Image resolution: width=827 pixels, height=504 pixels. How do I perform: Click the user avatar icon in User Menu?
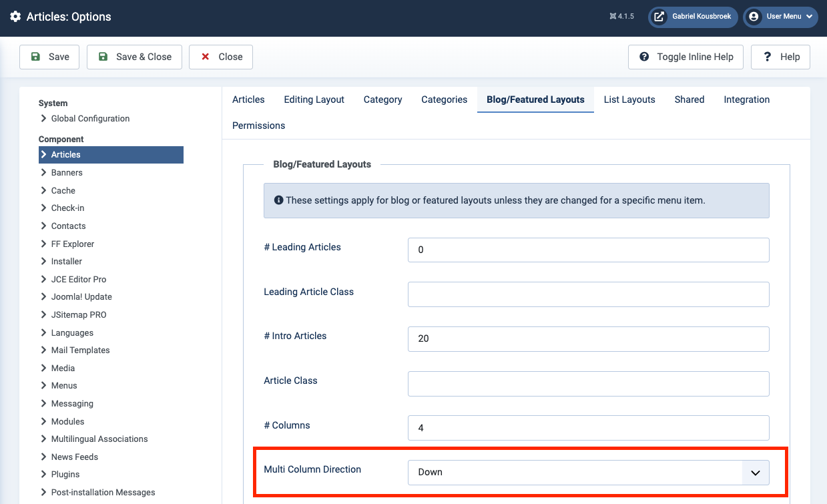click(754, 17)
